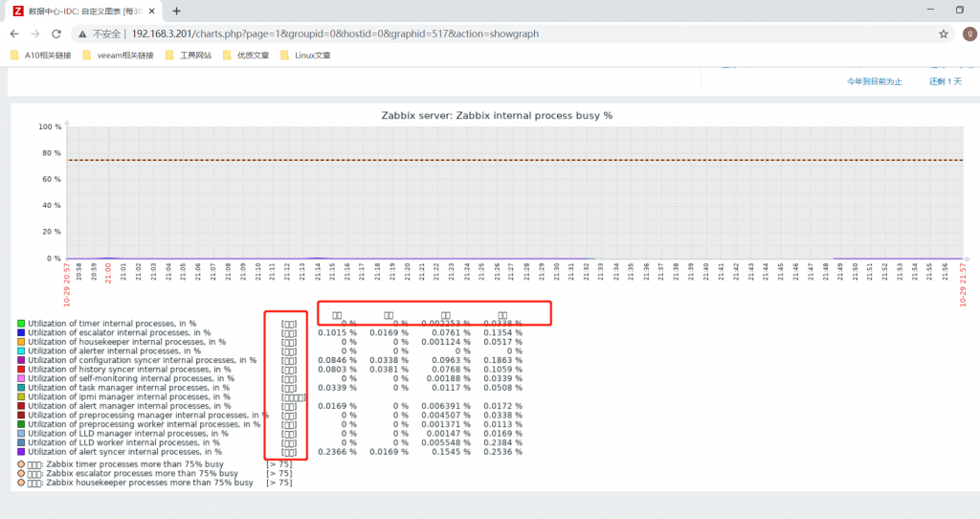This screenshot has width=980, height=519.
Task: Click 'Utilization of LLD worker' legend text
Action: coord(123,442)
